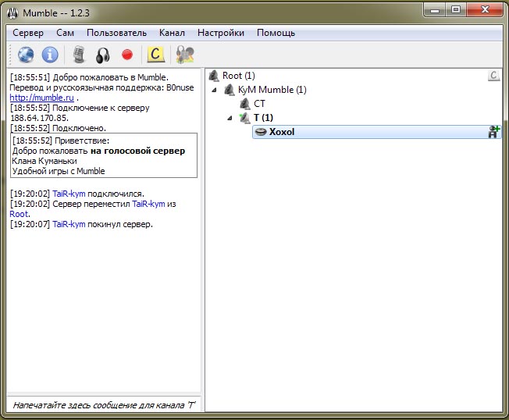Open the Root channel comment C icon

[x=493, y=76]
